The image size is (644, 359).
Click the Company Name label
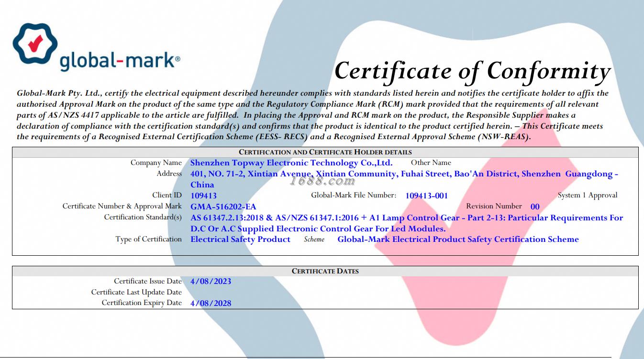click(156, 163)
